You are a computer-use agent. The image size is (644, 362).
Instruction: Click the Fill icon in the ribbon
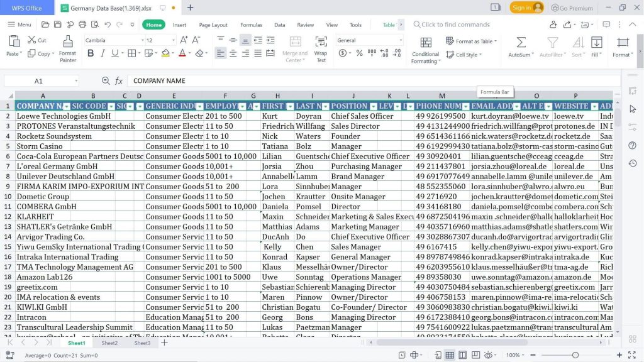click(x=596, y=42)
